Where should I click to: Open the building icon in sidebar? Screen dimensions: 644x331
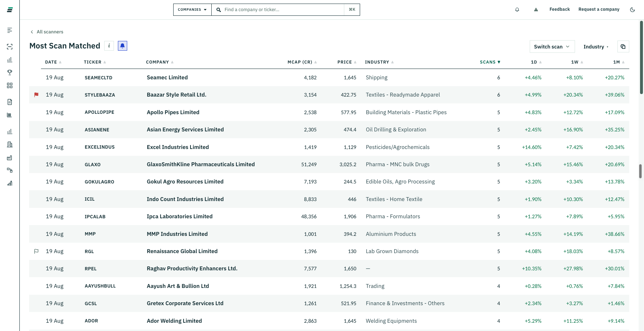coord(10,144)
